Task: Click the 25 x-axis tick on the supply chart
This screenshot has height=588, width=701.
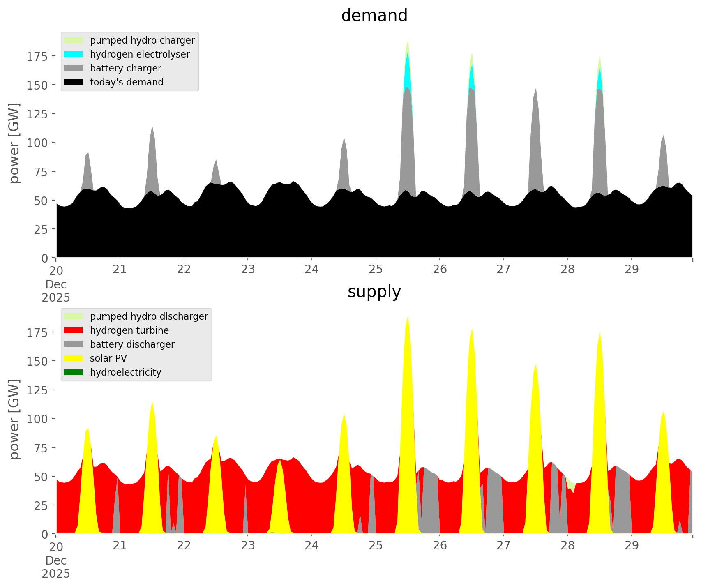Action: point(376,546)
